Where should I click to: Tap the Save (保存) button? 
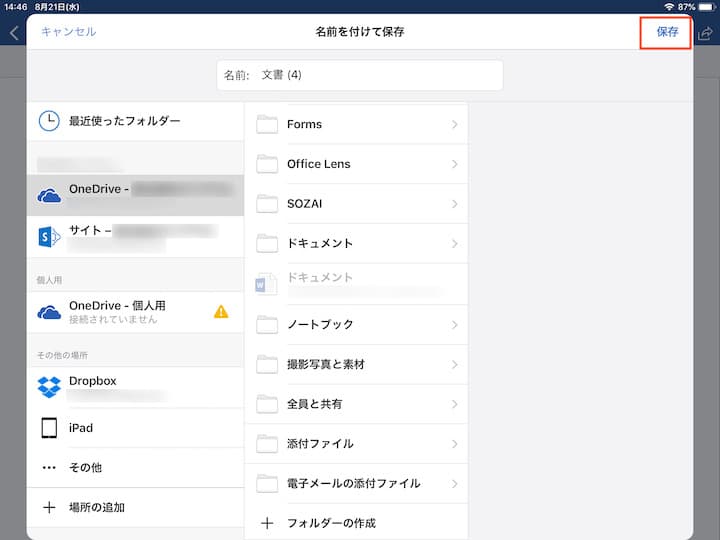click(x=667, y=32)
